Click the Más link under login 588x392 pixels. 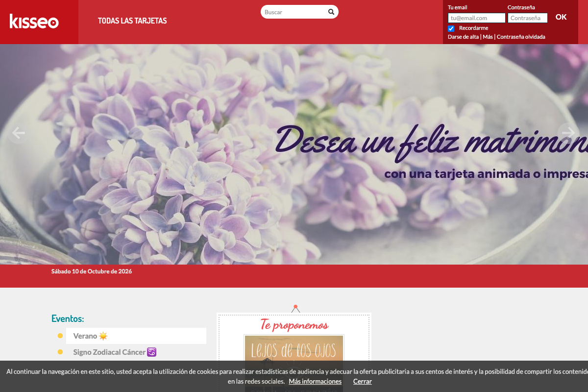488,37
